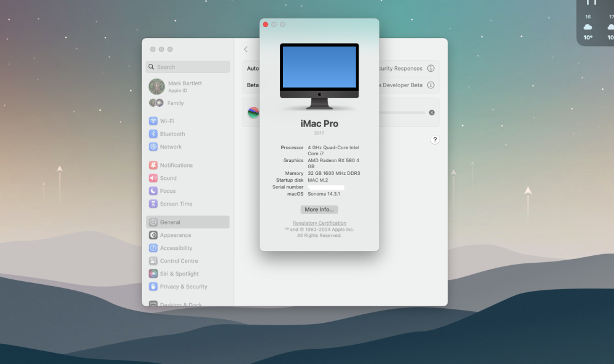This screenshot has width=614, height=364.
Task: Open Wi-Fi settings icon in sidebar
Action: click(x=153, y=121)
